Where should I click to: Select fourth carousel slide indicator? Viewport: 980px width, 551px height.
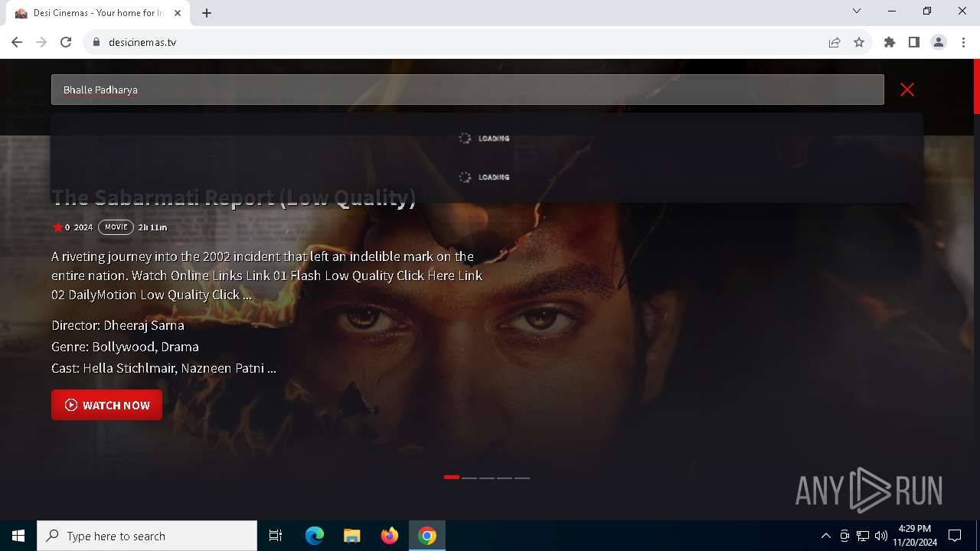pos(505,478)
